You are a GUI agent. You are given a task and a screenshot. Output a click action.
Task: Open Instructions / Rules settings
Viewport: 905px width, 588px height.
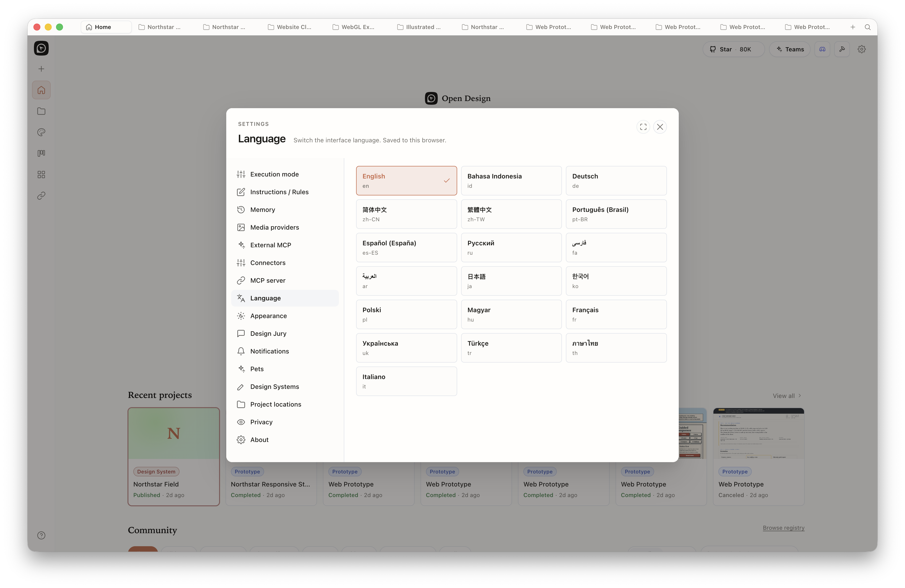pos(285,192)
